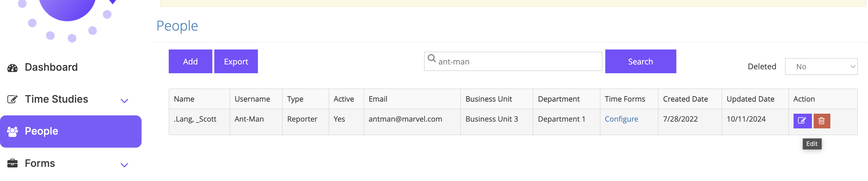Click the Search button
Screen dimensions: 868x181
tap(641, 62)
